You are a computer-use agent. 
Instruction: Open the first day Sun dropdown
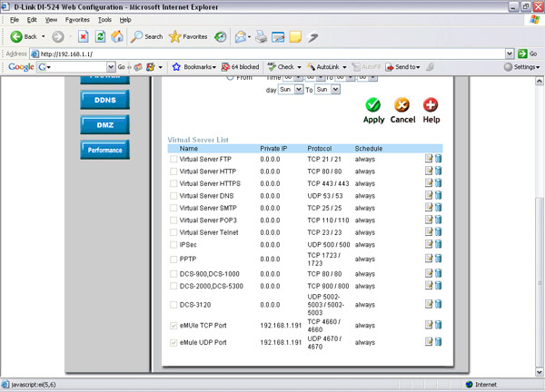(291, 90)
